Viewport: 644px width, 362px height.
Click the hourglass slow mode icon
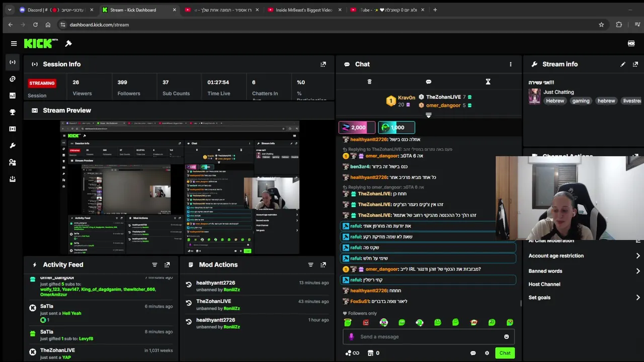tap(488, 81)
